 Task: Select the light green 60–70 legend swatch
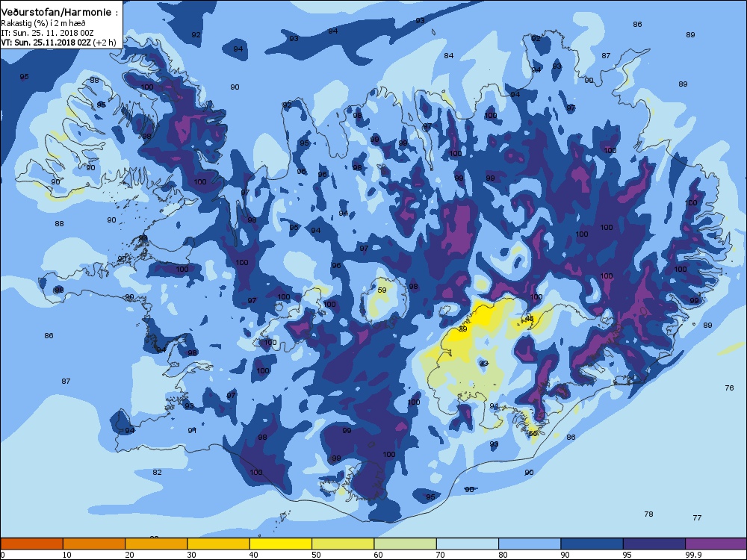click(406, 544)
